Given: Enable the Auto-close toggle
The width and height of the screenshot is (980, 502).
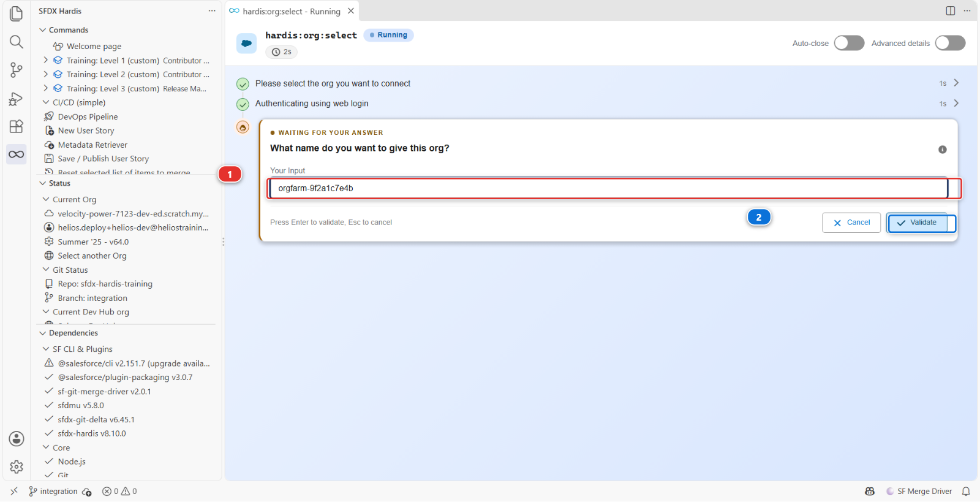Looking at the screenshot, I should point(849,43).
